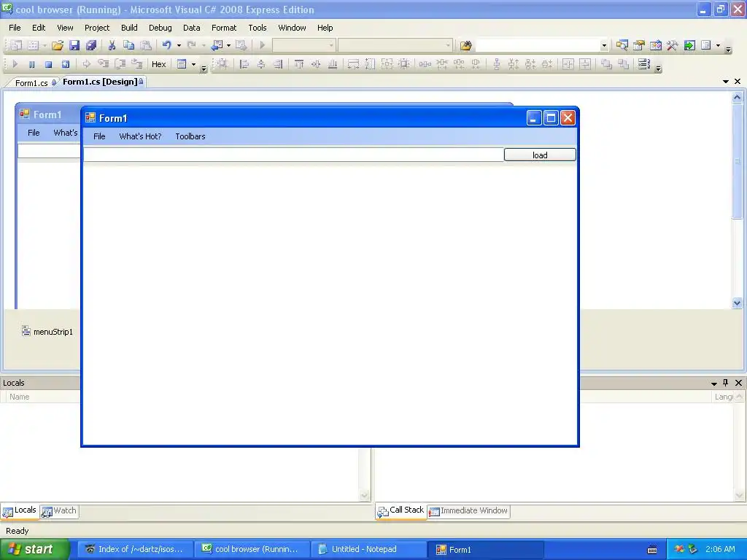
Task: Open the Toolbox hammer-wrench icon
Action: 672,45
